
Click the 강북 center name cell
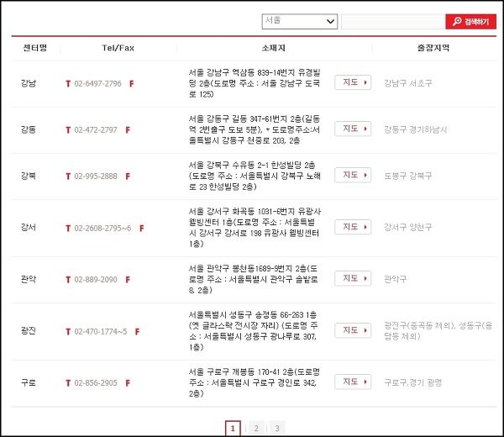point(29,176)
